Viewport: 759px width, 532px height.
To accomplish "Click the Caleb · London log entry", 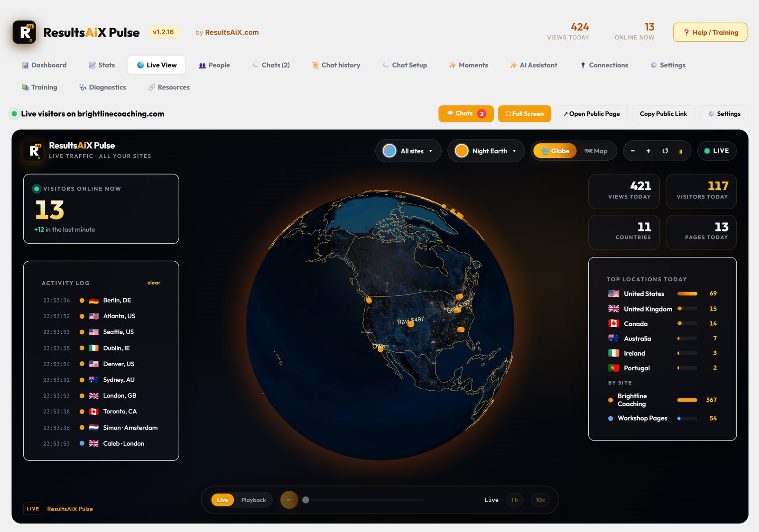I will tap(101, 444).
